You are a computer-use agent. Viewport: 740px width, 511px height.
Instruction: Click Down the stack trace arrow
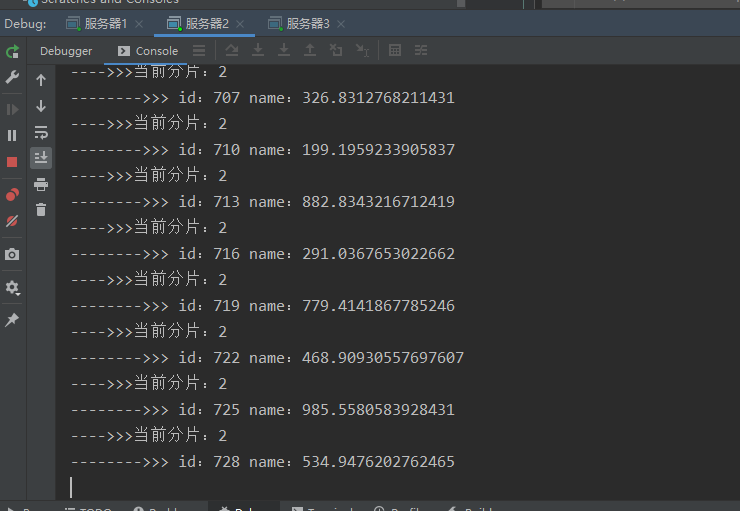[41, 106]
